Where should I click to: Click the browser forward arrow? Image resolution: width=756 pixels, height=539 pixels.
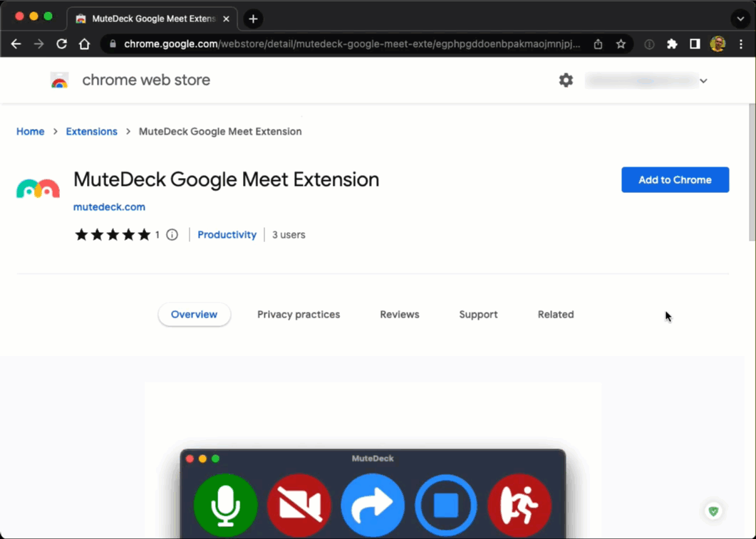38,44
